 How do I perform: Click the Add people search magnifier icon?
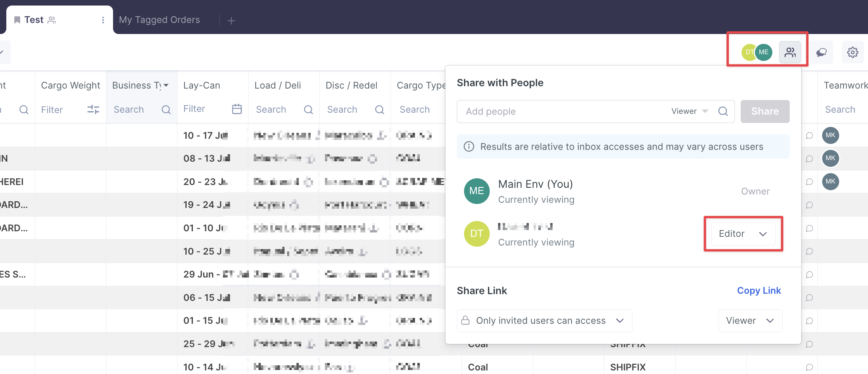[723, 111]
